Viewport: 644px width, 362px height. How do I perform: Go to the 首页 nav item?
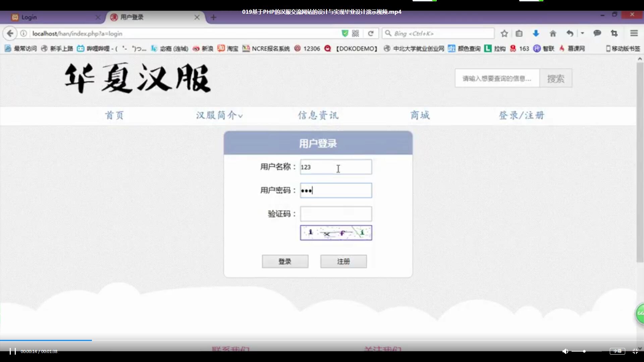114,115
